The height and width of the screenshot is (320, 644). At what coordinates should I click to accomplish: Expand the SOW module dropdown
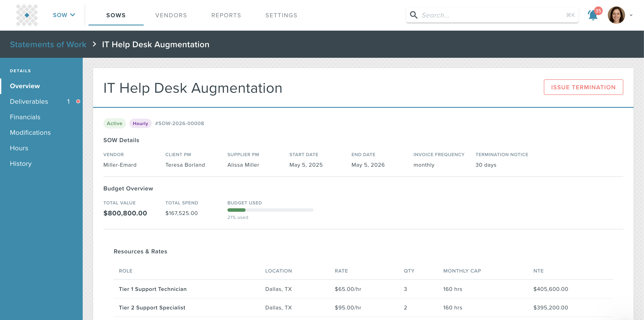pyautogui.click(x=64, y=15)
